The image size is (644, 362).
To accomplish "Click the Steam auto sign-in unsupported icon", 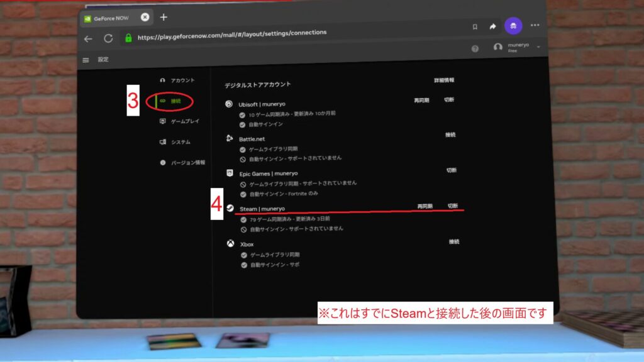I will pyautogui.click(x=243, y=230).
